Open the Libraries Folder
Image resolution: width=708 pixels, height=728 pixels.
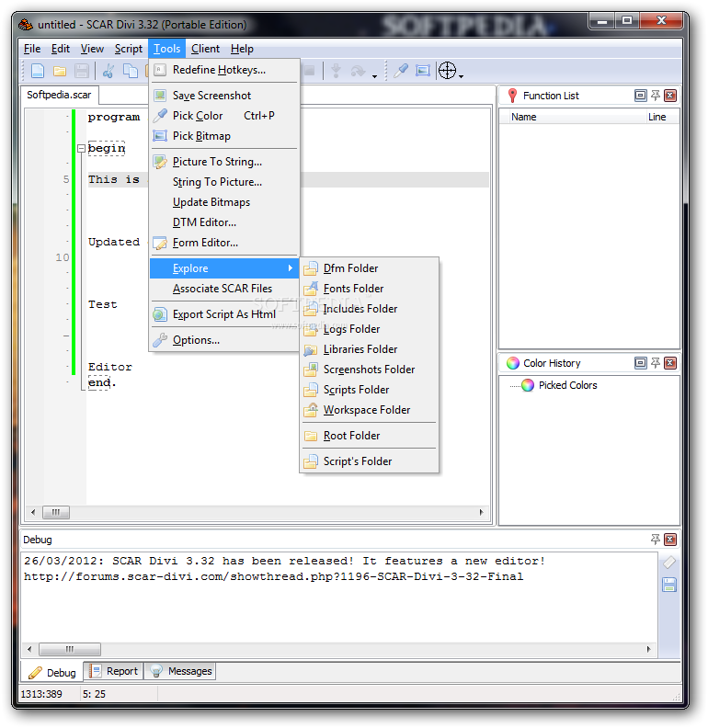click(370, 349)
